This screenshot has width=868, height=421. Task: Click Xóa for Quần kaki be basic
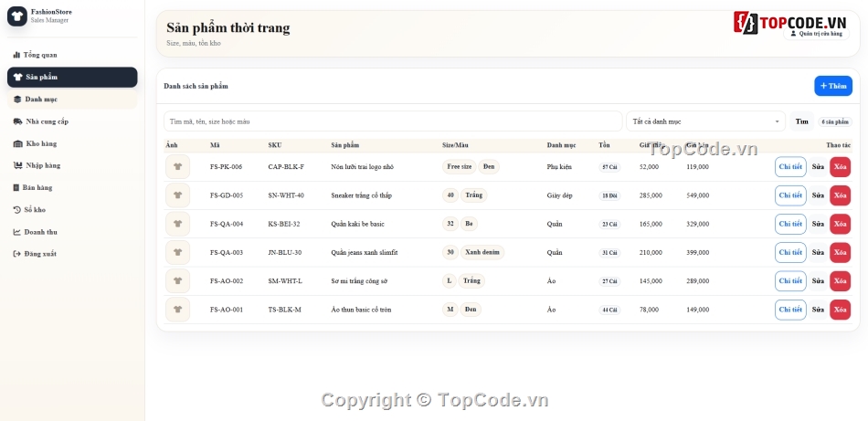pos(840,224)
